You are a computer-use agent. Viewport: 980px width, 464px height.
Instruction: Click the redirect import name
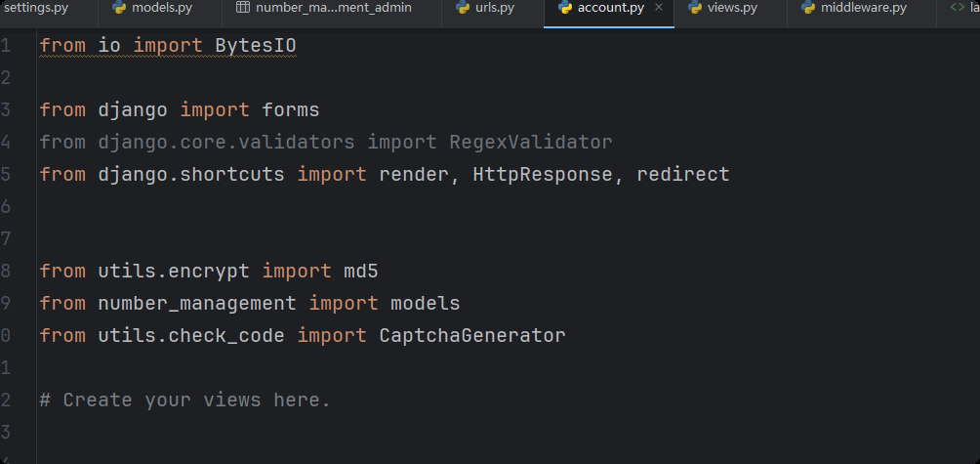[682, 175]
